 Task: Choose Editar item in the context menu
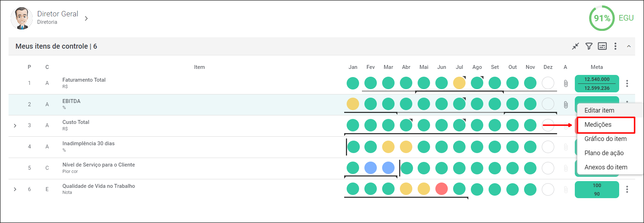tap(599, 110)
